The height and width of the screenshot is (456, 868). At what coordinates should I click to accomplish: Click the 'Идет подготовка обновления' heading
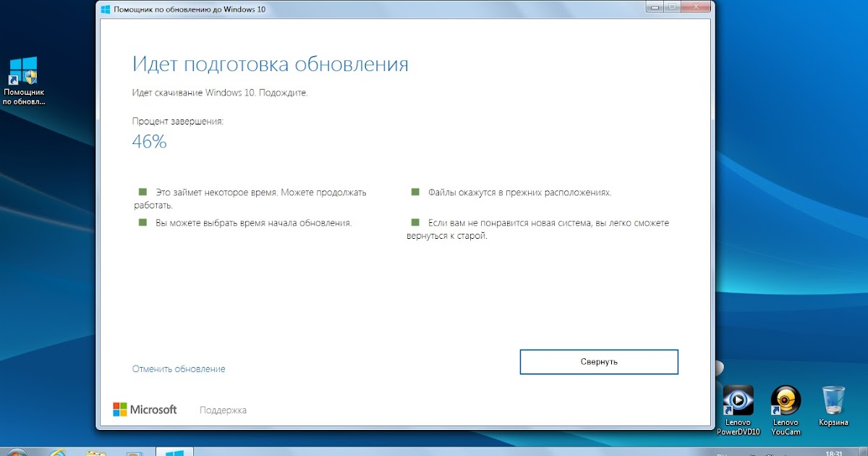[271, 64]
